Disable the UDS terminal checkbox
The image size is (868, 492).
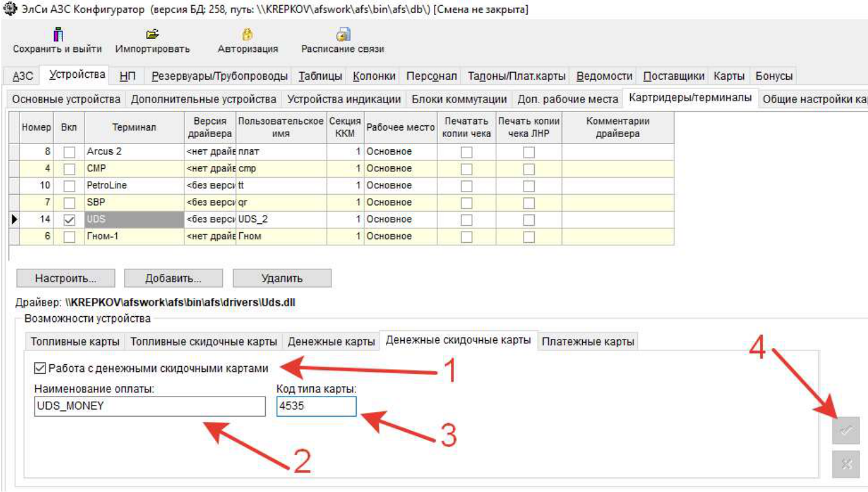coord(68,219)
